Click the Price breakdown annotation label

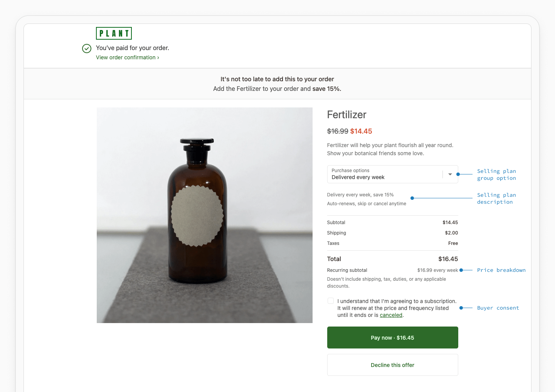tap(501, 270)
